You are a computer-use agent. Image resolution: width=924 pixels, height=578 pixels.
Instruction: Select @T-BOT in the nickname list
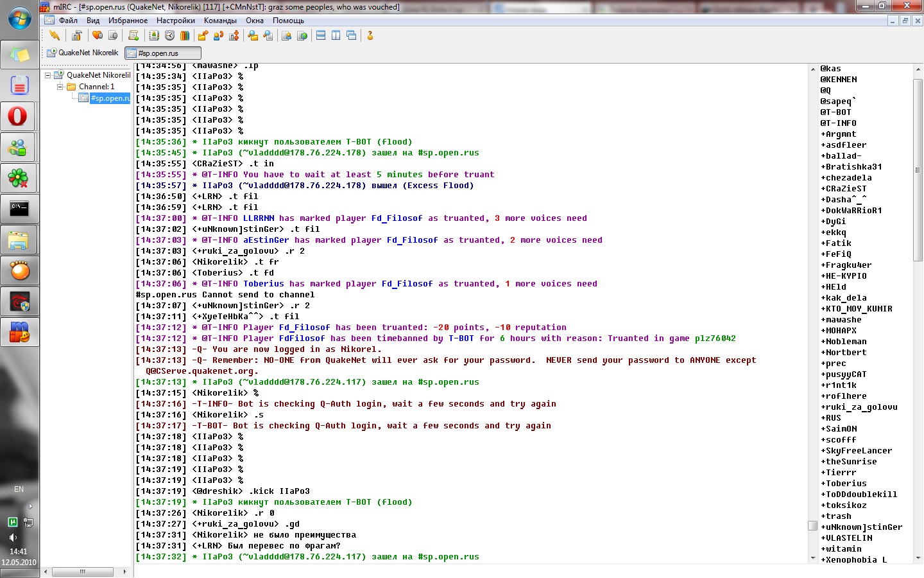835,112
